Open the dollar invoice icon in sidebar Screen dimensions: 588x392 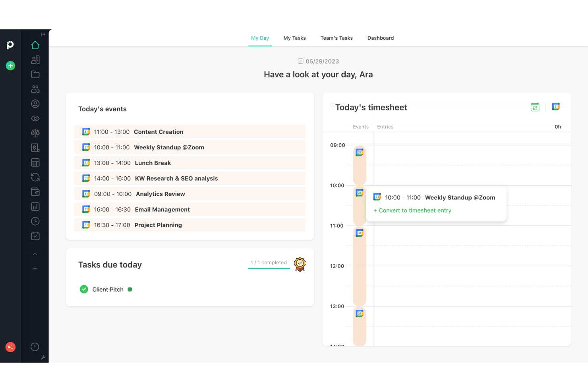pyautogui.click(x=35, y=148)
